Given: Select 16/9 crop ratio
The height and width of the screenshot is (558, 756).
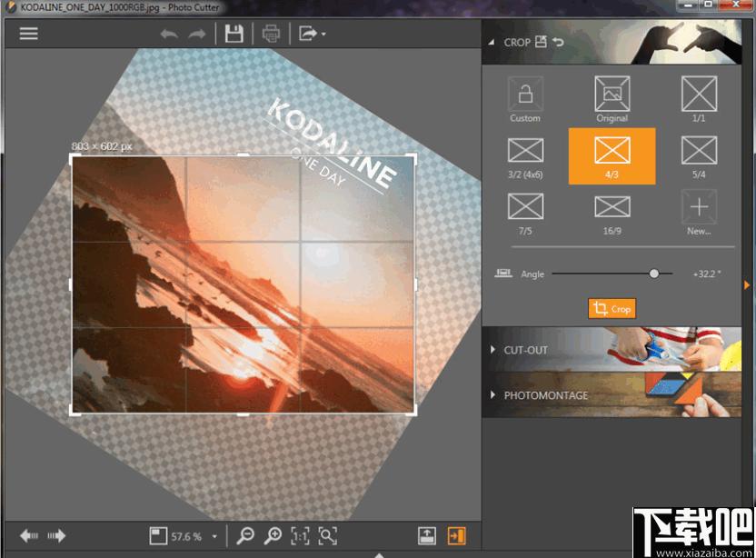Looking at the screenshot, I should tap(612, 214).
